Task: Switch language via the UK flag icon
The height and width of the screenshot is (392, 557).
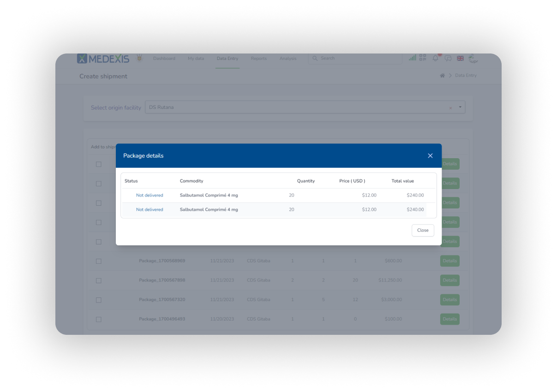Action: pos(460,58)
